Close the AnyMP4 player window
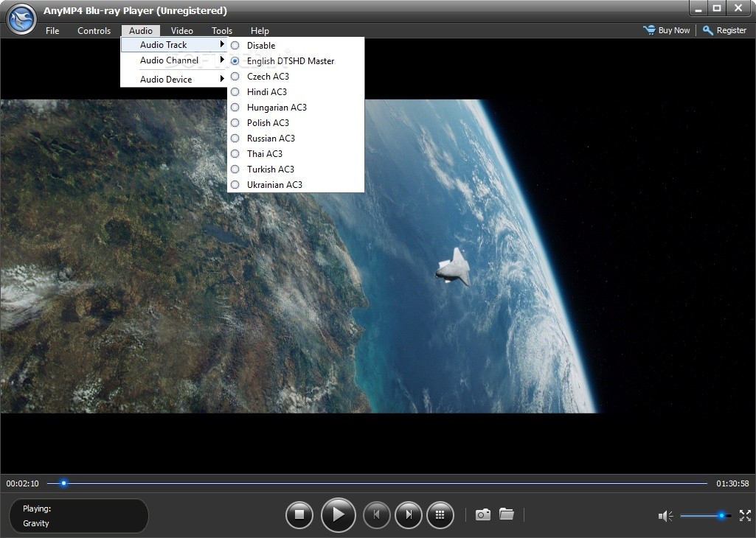This screenshot has width=756, height=538. point(738,8)
